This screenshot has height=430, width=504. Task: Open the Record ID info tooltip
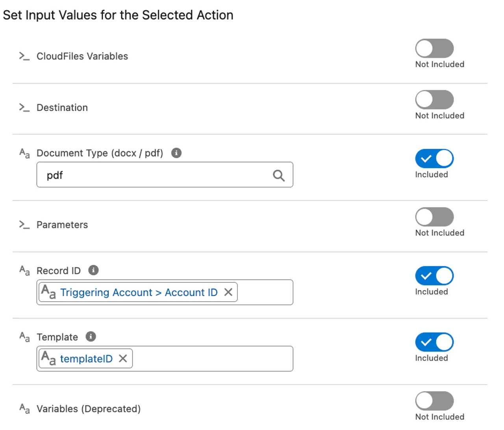click(x=93, y=270)
